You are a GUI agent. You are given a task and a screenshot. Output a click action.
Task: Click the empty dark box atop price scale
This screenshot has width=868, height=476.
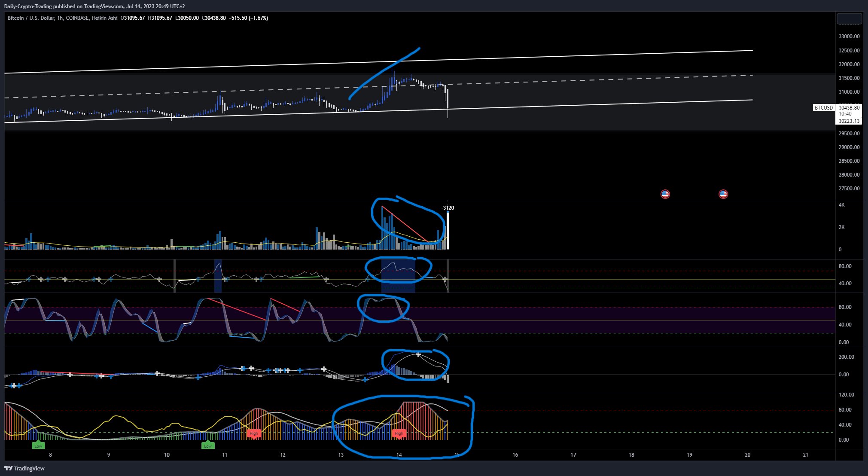[849, 19]
